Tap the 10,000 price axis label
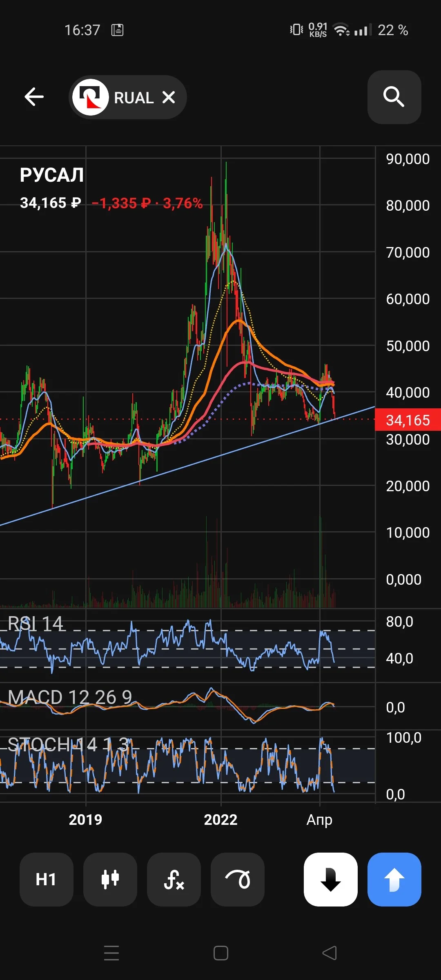 tap(408, 532)
